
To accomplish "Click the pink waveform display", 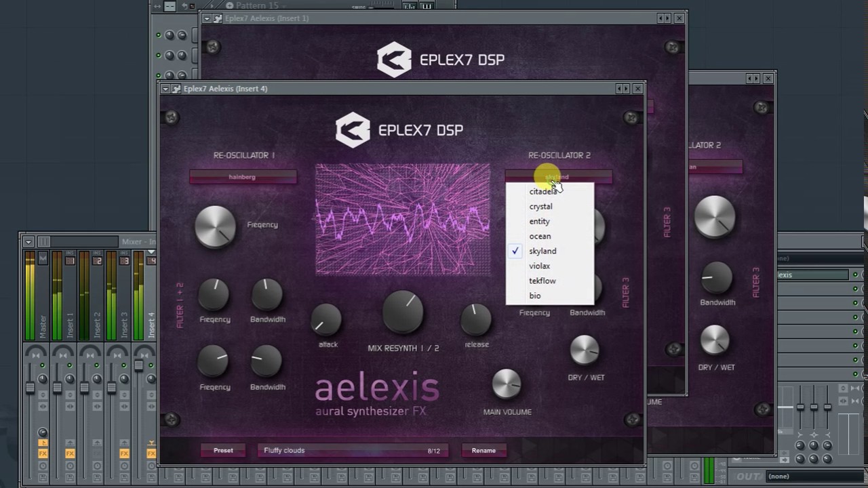I will click(x=403, y=220).
